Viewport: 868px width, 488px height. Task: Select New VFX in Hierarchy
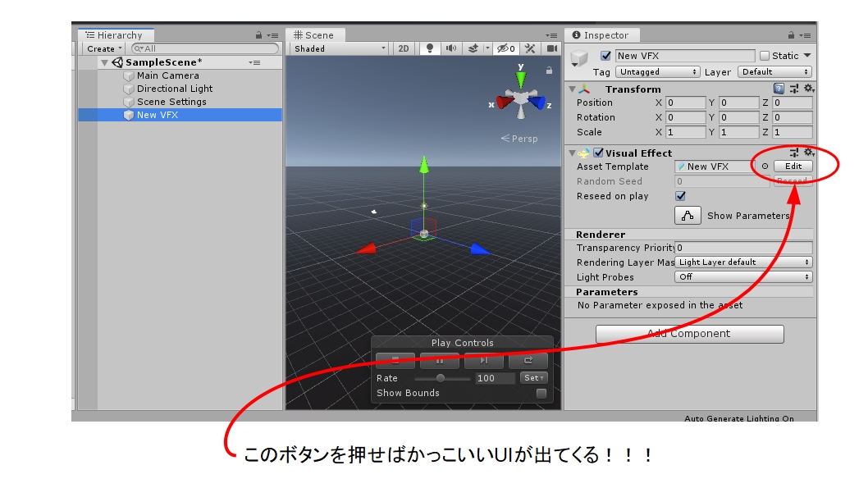click(x=180, y=115)
